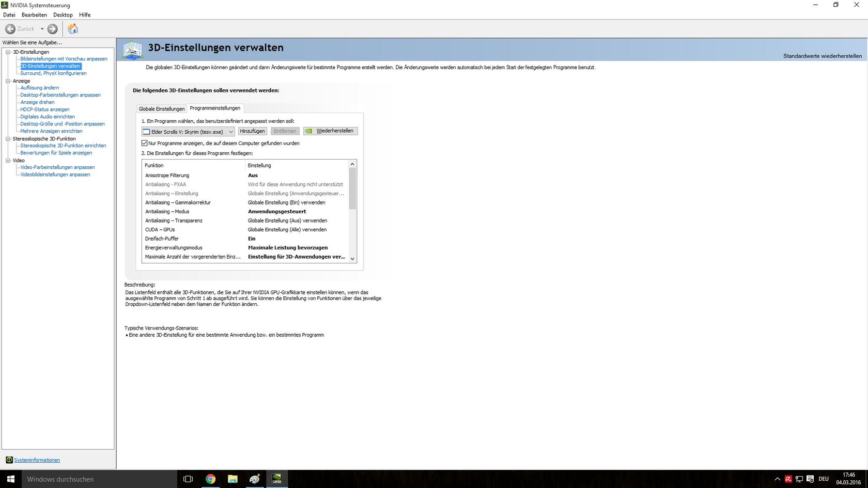Screen dimensions: 868x488
Task: Open 'Auflösung ändern' page
Action: point(40,88)
